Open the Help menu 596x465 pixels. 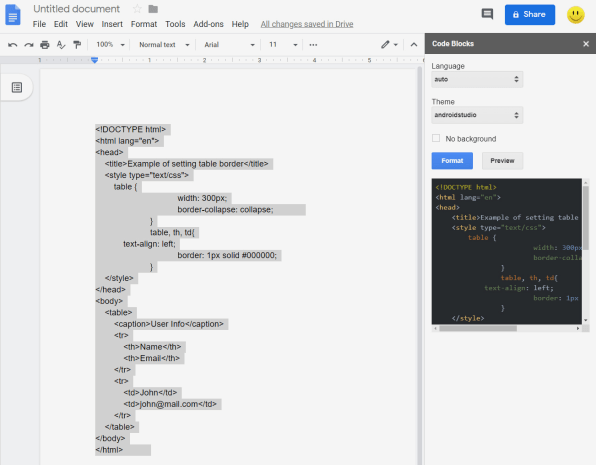240,24
